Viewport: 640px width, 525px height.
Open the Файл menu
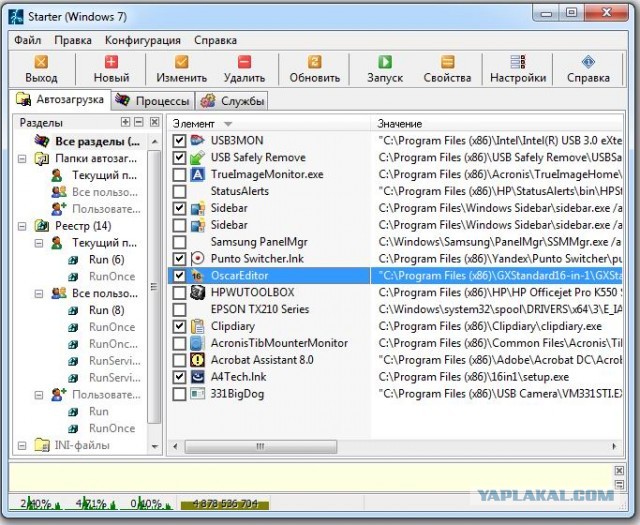[x=28, y=40]
